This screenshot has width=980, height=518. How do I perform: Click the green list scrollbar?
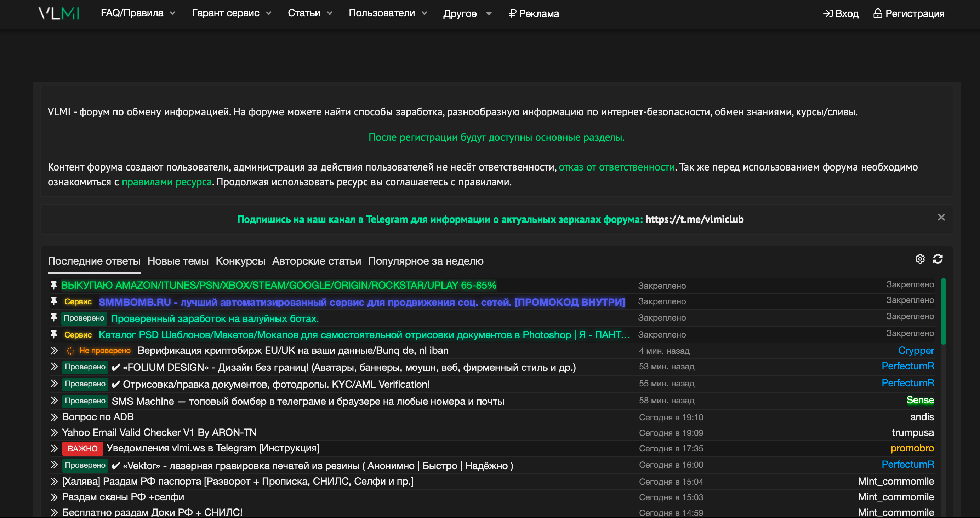click(x=943, y=311)
